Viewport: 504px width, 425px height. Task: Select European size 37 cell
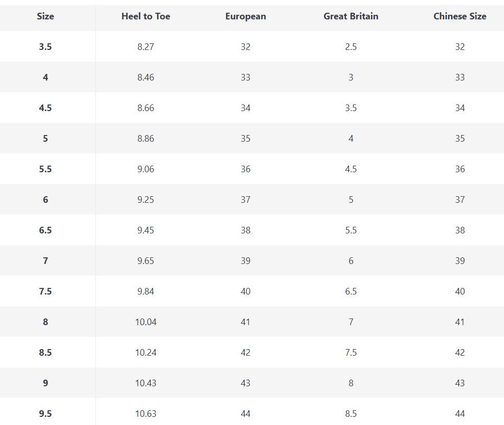click(245, 200)
